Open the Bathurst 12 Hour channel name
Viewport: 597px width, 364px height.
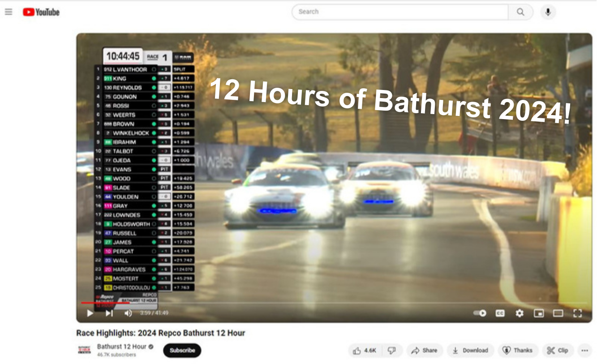point(122,347)
